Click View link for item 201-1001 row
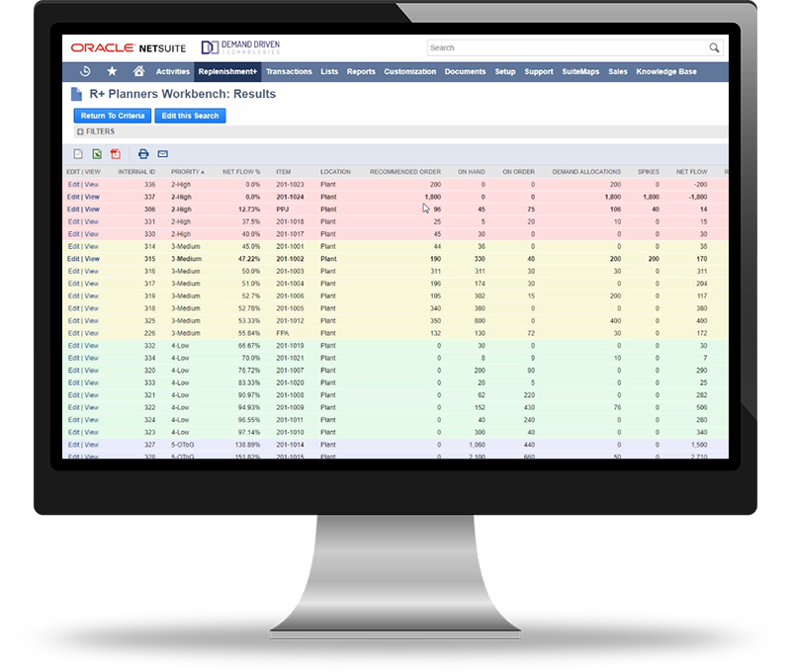Image resolution: width=791 pixels, height=672 pixels. click(x=91, y=246)
